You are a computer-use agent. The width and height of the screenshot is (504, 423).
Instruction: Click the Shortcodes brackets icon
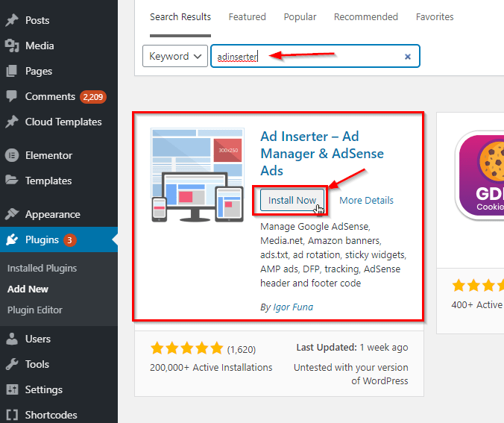(12, 415)
